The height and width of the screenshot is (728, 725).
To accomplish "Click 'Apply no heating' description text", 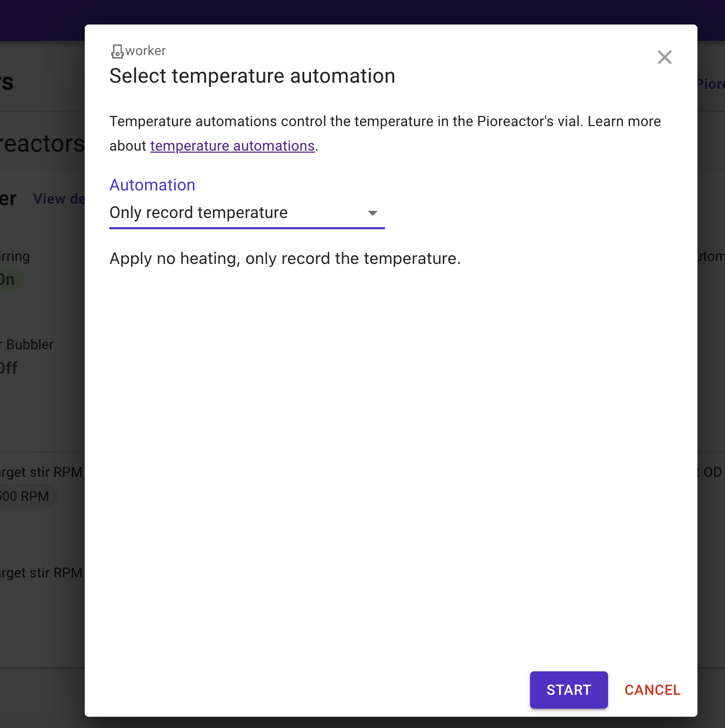I will click(285, 258).
